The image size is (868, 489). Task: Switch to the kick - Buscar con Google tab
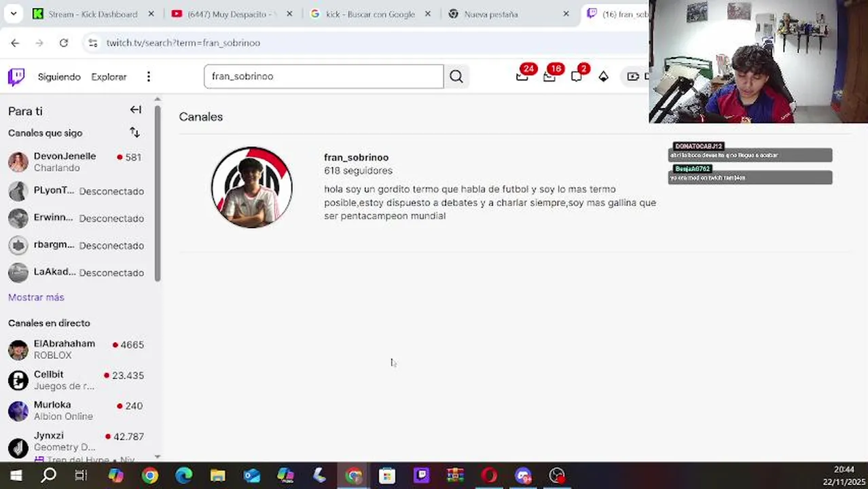[362, 14]
